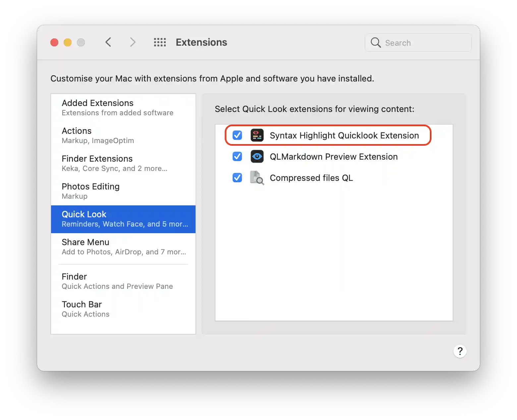This screenshot has height=420, width=517.
Task: Click the back navigation arrow
Action: (x=108, y=42)
